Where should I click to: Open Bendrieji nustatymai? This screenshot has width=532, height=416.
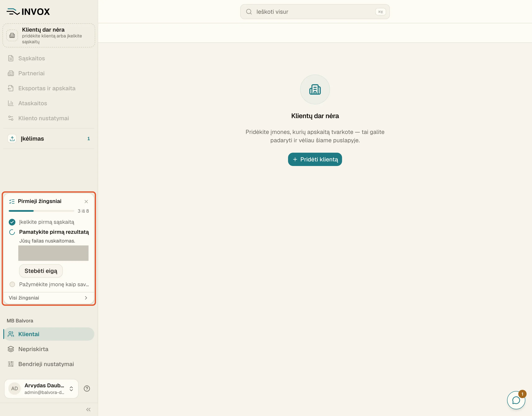[x=49, y=364]
